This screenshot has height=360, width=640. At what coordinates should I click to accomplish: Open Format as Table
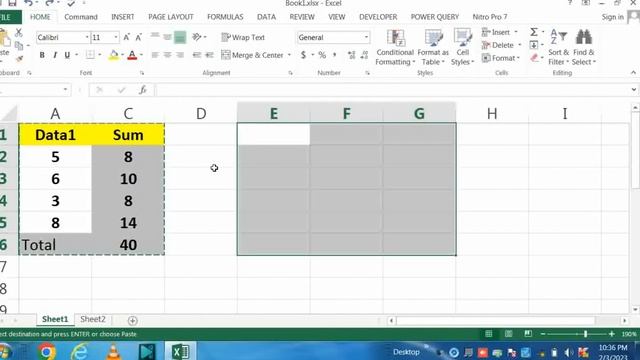[x=433, y=47]
